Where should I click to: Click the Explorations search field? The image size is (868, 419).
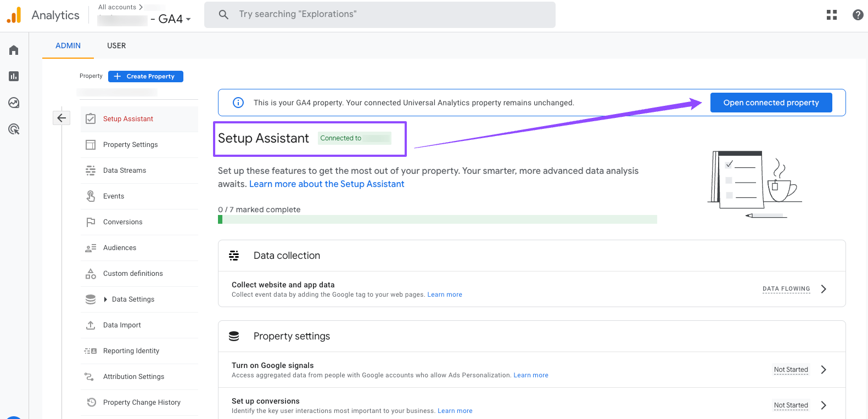click(380, 14)
